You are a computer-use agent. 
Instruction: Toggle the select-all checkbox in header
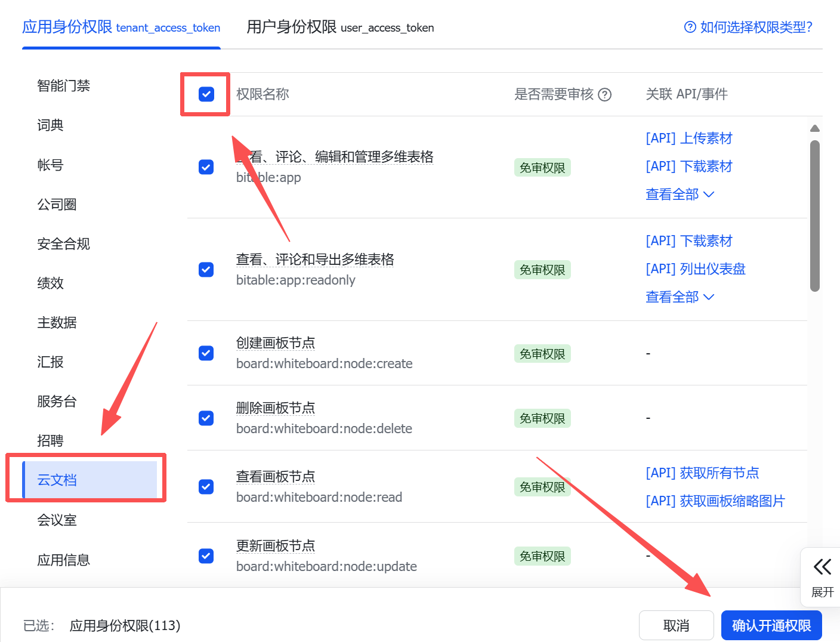click(206, 94)
